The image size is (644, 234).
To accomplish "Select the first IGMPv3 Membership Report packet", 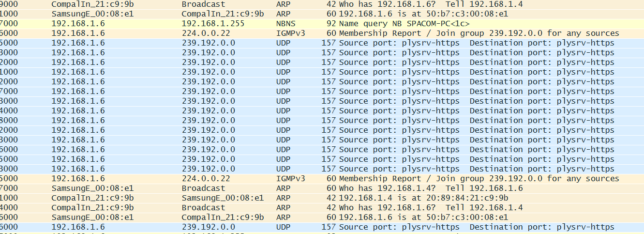I will pos(322,33).
